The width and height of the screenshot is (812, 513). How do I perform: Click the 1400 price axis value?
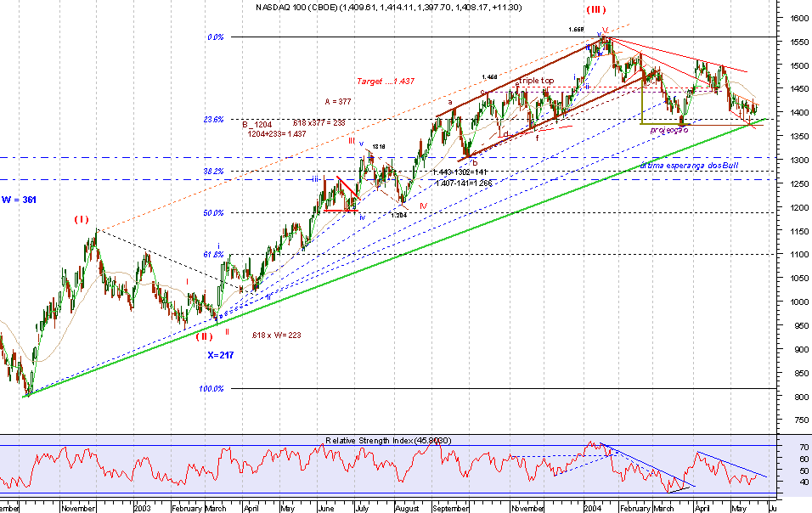[799, 113]
